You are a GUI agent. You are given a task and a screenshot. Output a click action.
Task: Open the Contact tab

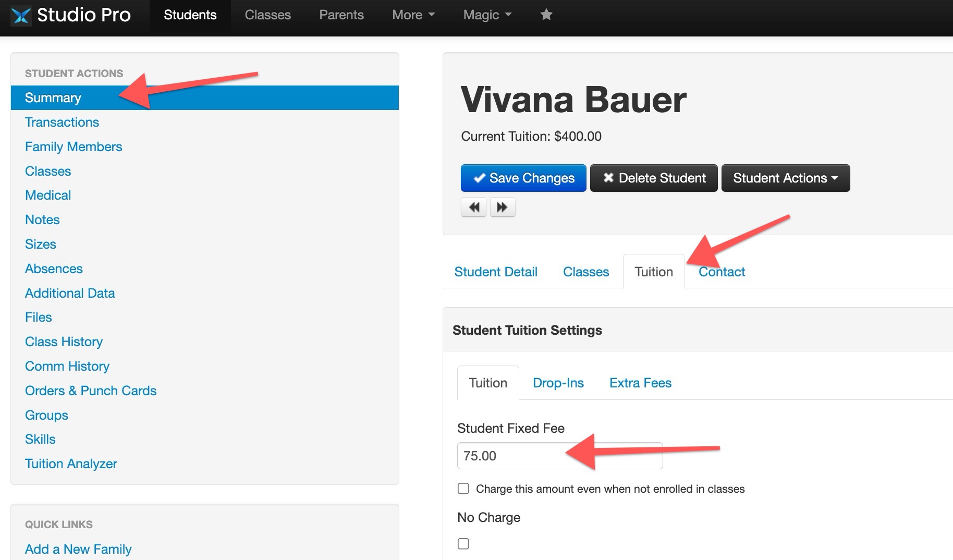pyautogui.click(x=722, y=272)
